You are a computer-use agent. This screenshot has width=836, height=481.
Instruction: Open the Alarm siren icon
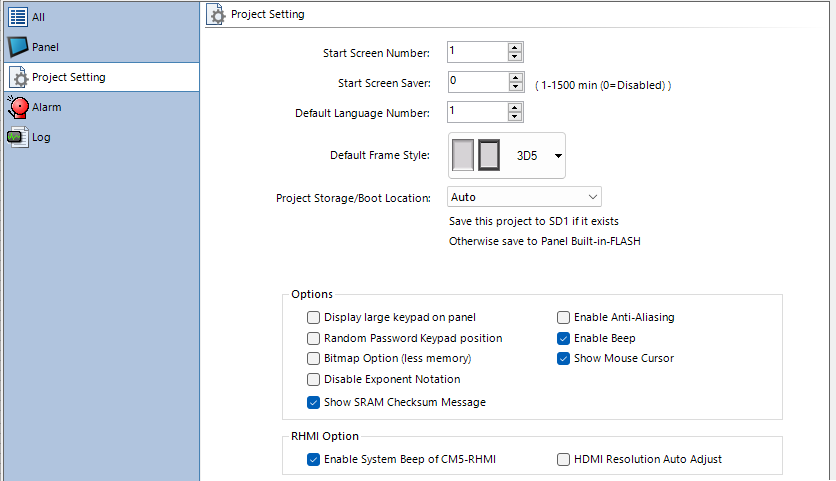[x=17, y=107]
